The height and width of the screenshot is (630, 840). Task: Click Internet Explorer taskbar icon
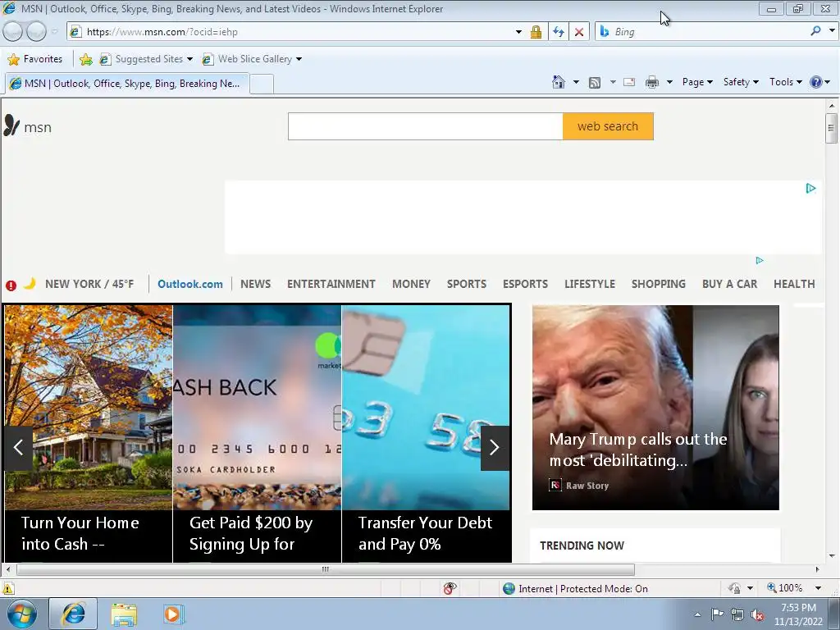[x=73, y=614]
